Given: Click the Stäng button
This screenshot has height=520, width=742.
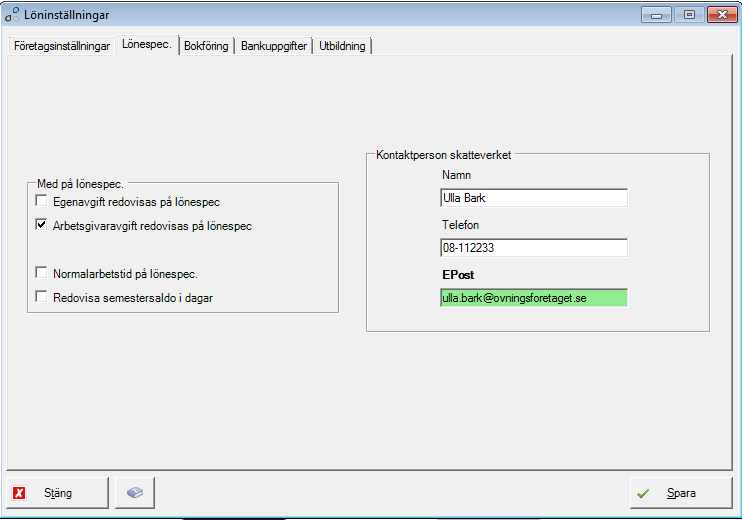Looking at the screenshot, I should (57, 493).
